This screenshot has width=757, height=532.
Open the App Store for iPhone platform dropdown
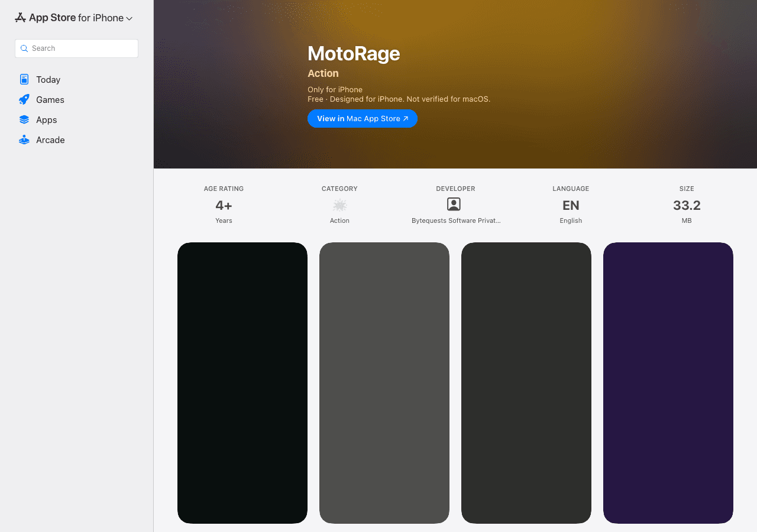74,18
